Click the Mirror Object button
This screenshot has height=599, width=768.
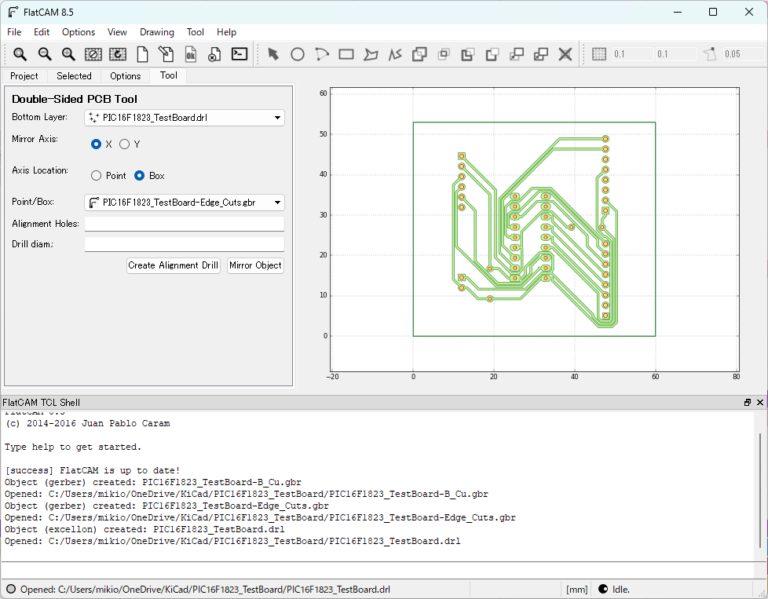(x=255, y=265)
